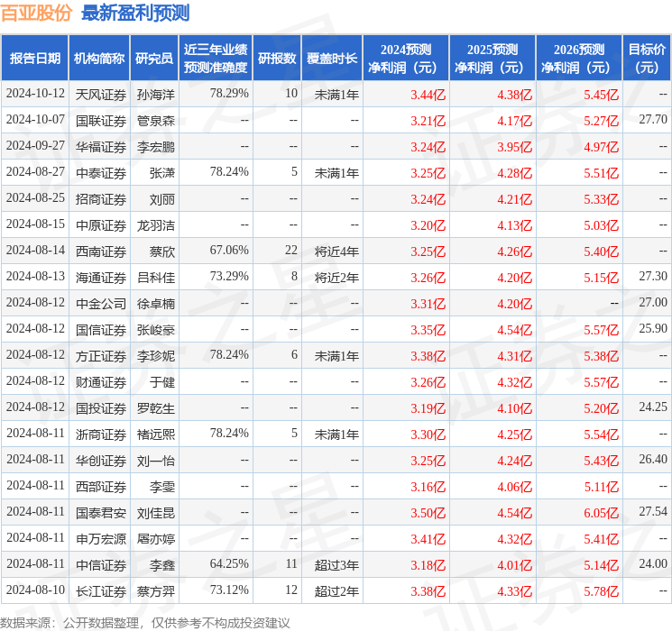Click the 数据来源 footnote text

(145, 622)
